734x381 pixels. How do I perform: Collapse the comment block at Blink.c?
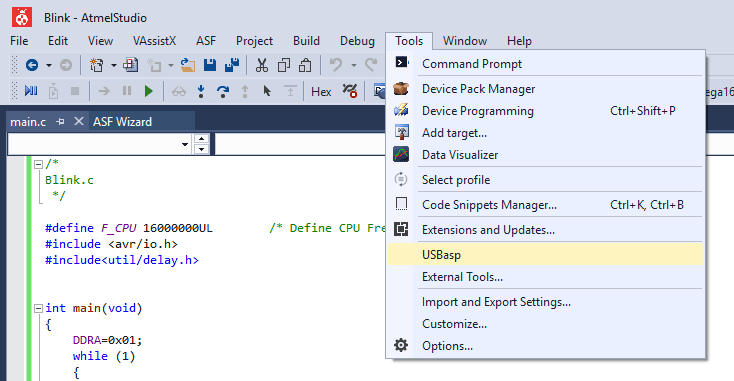[x=38, y=164]
